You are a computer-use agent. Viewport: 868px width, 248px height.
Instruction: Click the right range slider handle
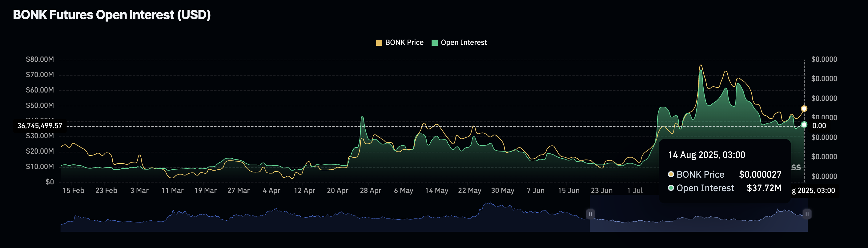click(x=807, y=214)
